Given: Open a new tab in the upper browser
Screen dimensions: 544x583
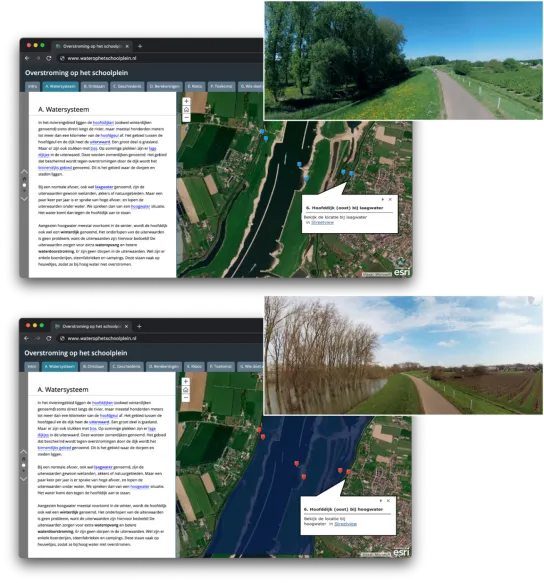Looking at the screenshot, I should coord(140,46).
